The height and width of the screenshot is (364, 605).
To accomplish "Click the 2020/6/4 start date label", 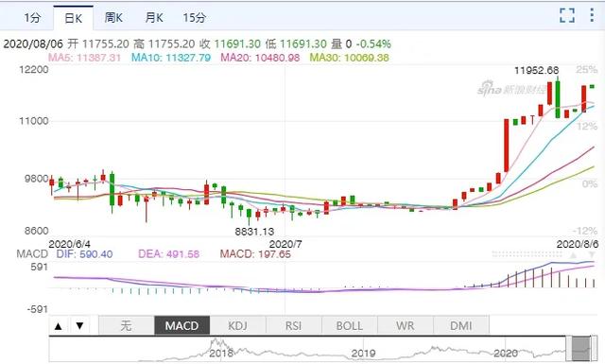I will coord(69,244).
